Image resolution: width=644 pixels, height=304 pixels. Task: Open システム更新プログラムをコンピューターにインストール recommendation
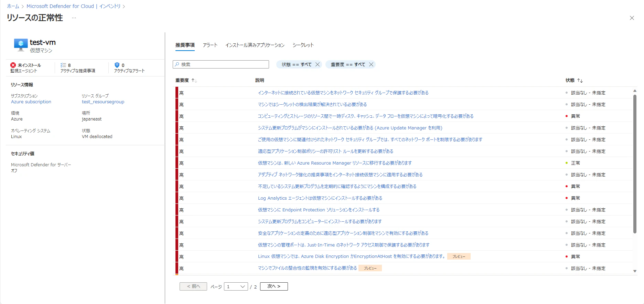point(320,221)
